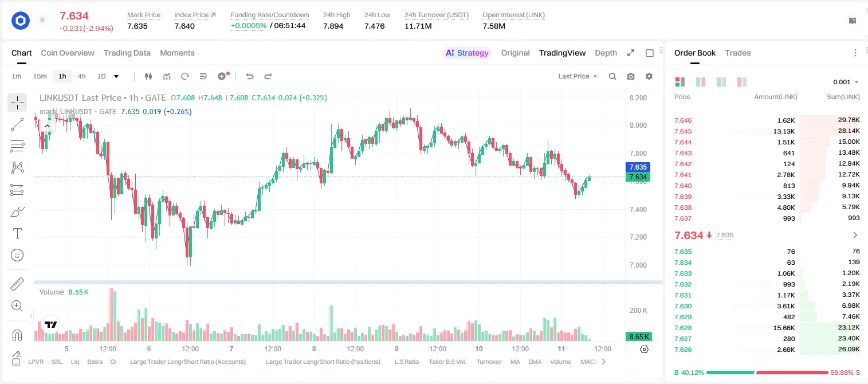The height and width of the screenshot is (384, 868).
Task: Open the AI Strategy button
Action: pyautogui.click(x=468, y=53)
